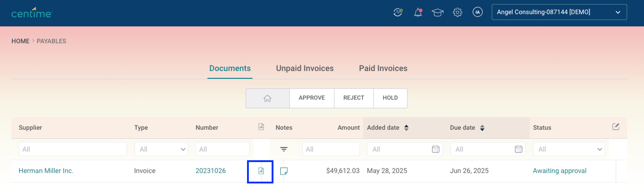
Task: Click the Jun 26, 2025 due date
Action: click(469, 171)
